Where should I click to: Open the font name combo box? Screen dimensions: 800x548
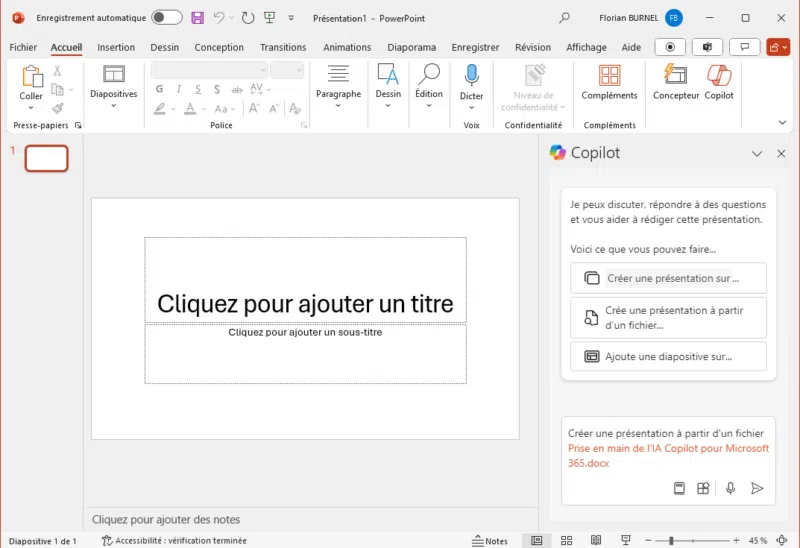pyautogui.click(x=210, y=70)
